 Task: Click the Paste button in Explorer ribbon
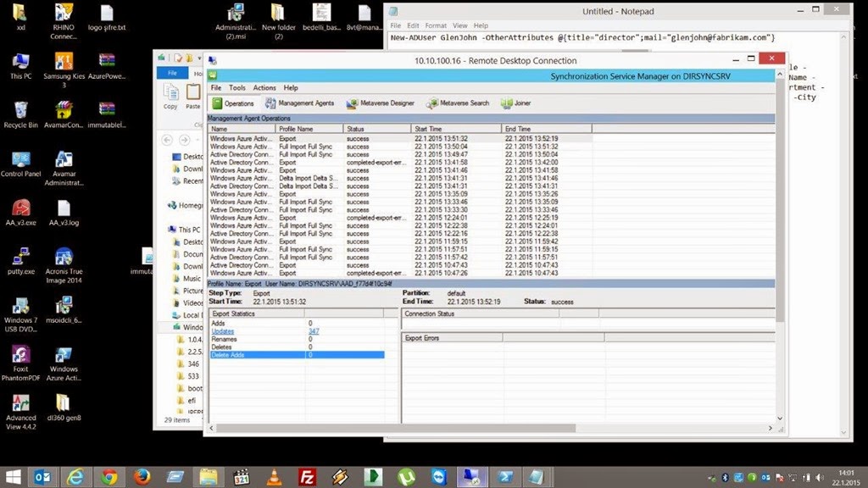click(192, 97)
